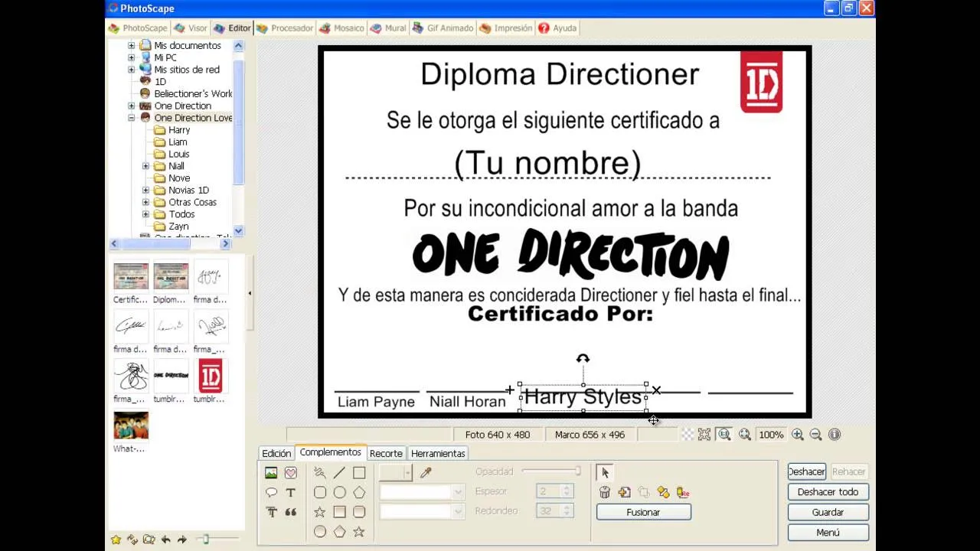The height and width of the screenshot is (551, 980).
Task: Pick a color with the eyedropper
Action: pyautogui.click(x=426, y=473)
